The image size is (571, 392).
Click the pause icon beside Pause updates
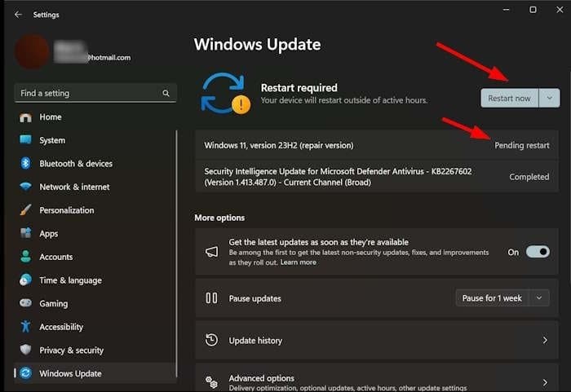point(211,298)
